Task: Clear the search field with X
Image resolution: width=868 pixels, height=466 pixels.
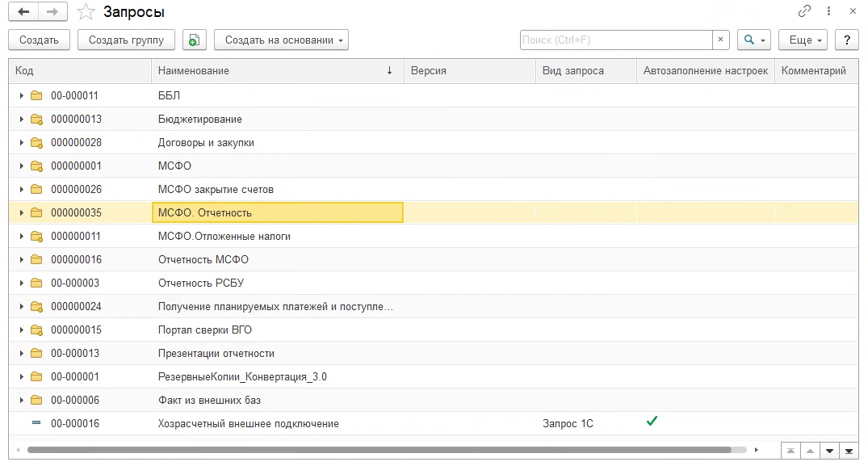Action: (x=720, y=40)
